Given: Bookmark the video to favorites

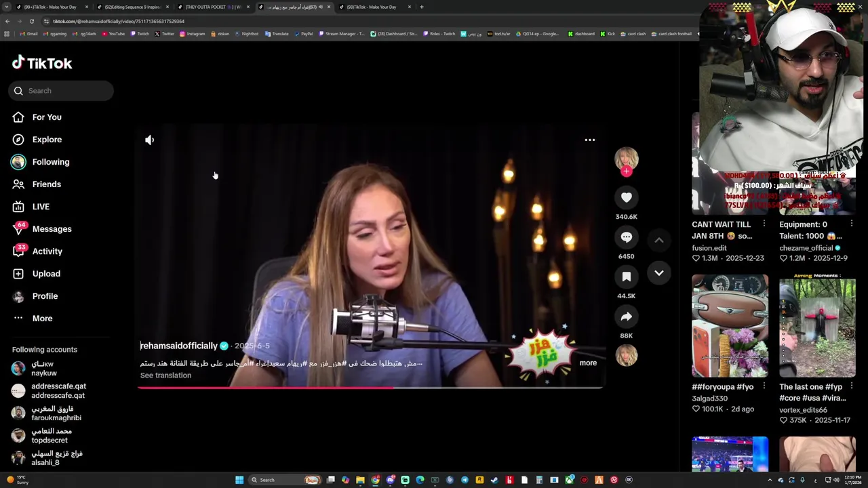Looking at the screenshot, I should pyautogui.click(x=627, y=277).
